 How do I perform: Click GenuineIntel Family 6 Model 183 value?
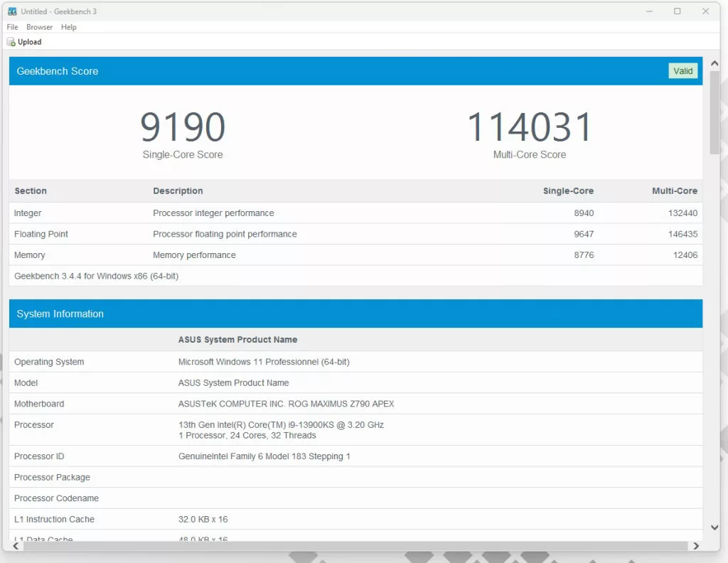[x=264, y=456]
